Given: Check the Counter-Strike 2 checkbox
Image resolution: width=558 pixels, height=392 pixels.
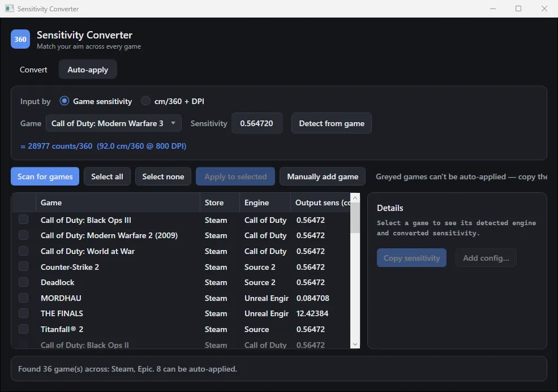Looking at the screenshot, I should 24,266.
